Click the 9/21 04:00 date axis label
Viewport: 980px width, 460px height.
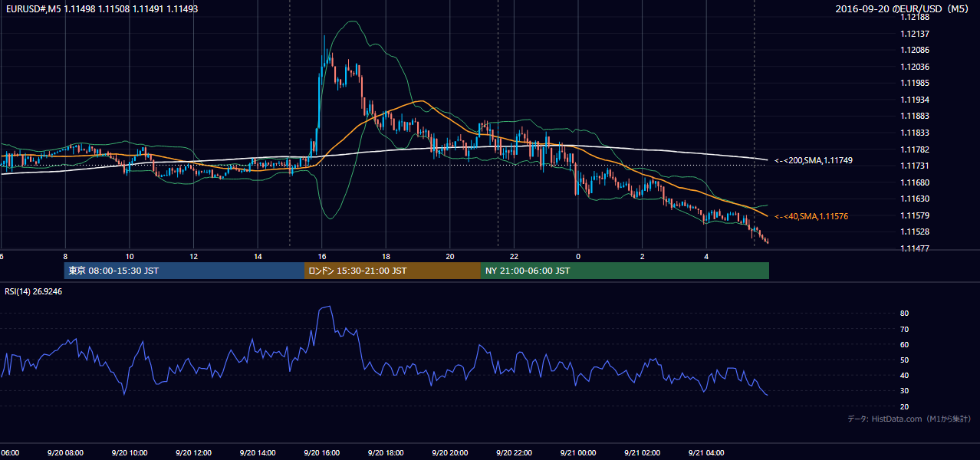[707, 453]
